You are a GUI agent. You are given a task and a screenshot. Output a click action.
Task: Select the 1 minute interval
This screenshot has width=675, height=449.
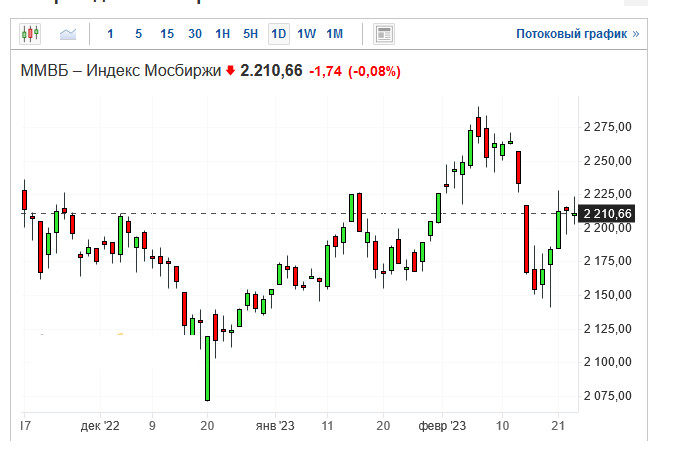click(110, 34)
